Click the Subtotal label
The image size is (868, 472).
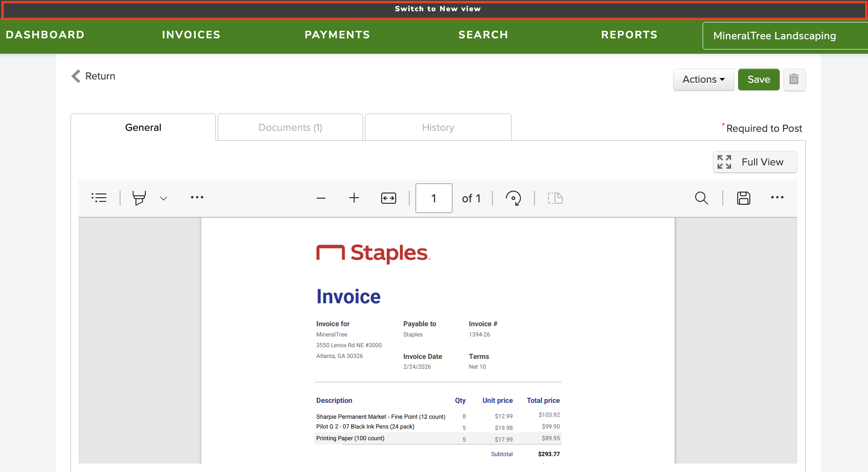click(x=502, y=454)
